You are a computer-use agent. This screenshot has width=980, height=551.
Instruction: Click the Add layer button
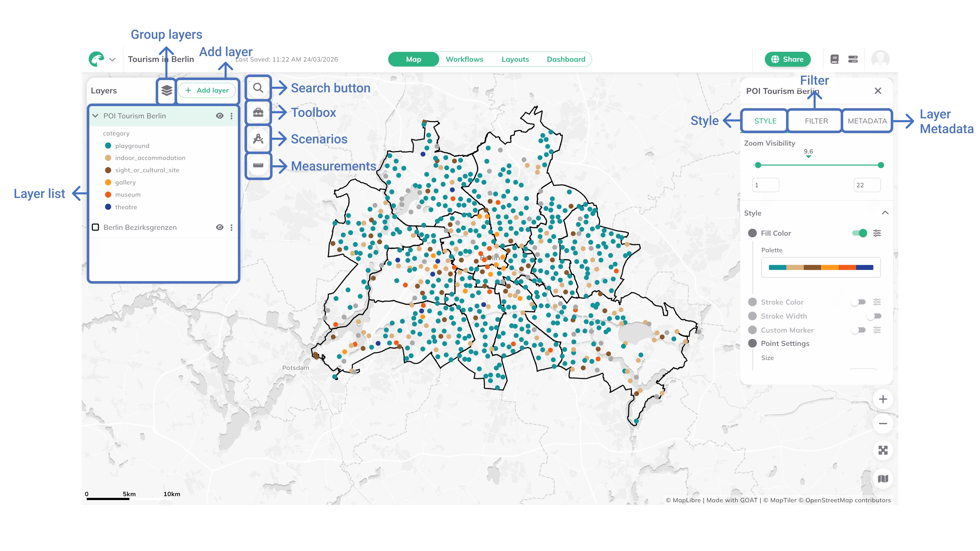(x=207, y=90)
